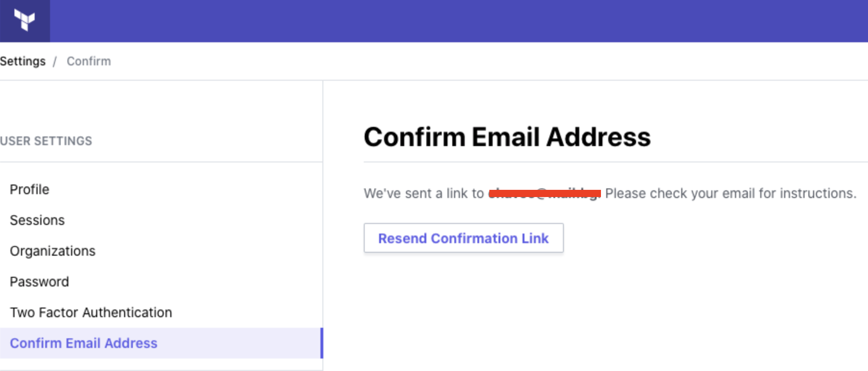868x371 pixels.
Task: Click the USER SETTINGS section header
Action: (46, 141)
